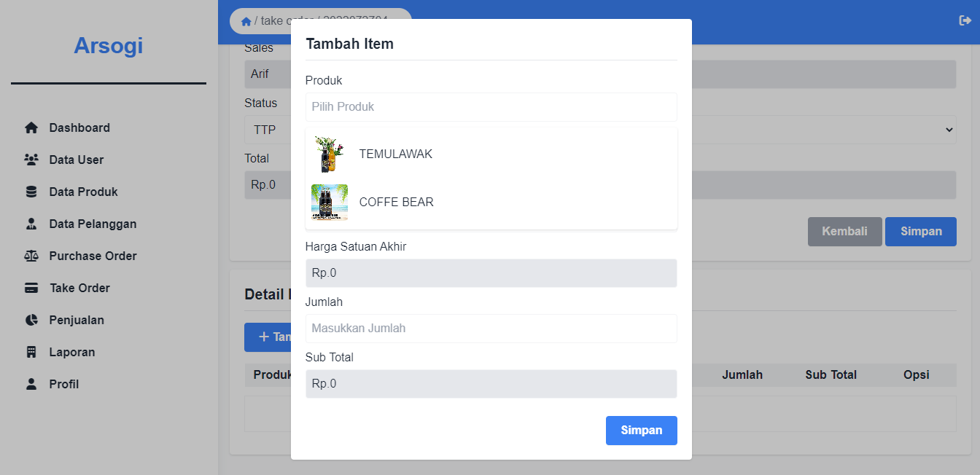Click the Profil user icon
The image size is (980, 475).
click(x=31, y=385)
